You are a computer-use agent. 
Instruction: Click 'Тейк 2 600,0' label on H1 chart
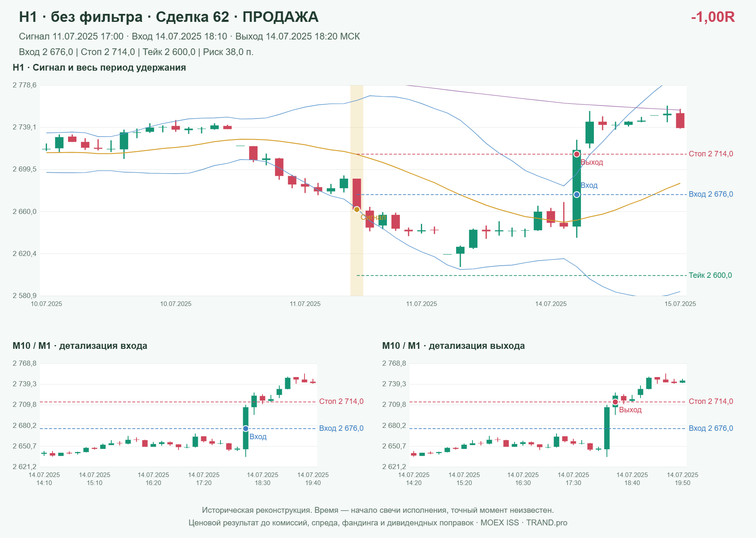[x=710, y=275]
